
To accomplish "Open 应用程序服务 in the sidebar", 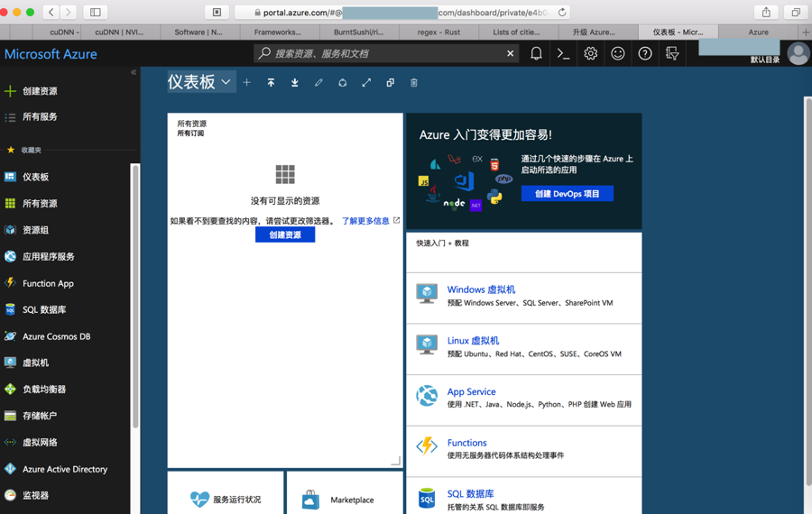I will click(48, 257).
